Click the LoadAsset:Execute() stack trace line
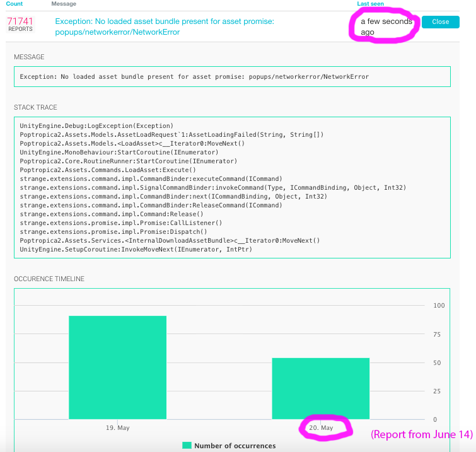The height and width of the screenshot is (452, 476). (108, 170)
